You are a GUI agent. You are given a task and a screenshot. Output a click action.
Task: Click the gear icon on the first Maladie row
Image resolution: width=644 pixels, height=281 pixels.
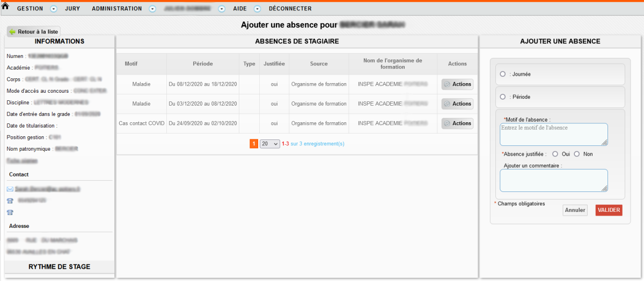coord(447,84)
